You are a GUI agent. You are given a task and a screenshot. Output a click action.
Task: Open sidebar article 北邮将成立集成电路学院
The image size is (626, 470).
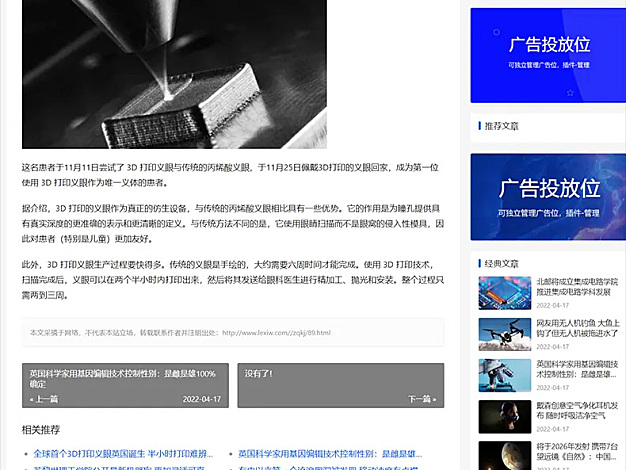pyautogui.click(x=578, y=288)
